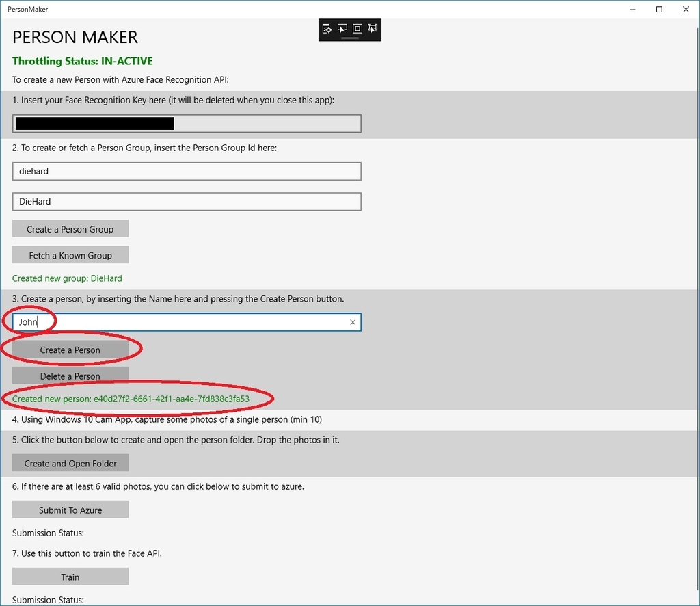Viewport: 700px width, 606px height.
Task: Collapse the debug toolbar via its handle
Action: [x=350, y=38]
